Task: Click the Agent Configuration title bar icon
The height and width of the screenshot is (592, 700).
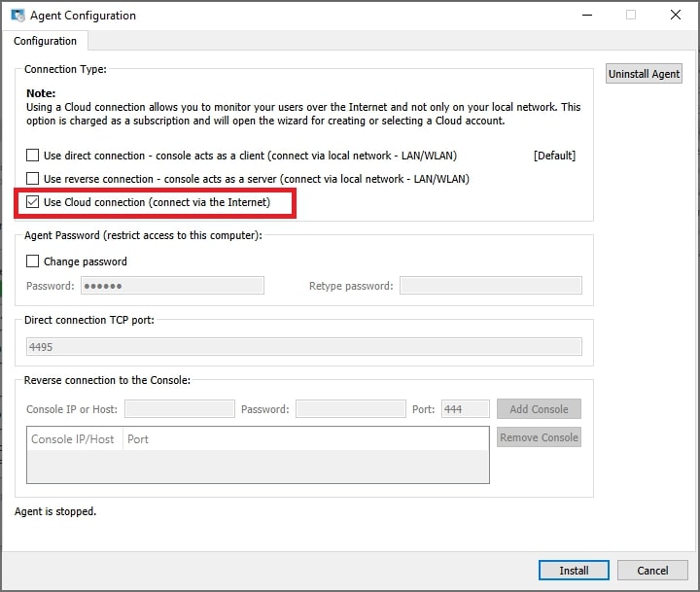Action: (17, 16)
